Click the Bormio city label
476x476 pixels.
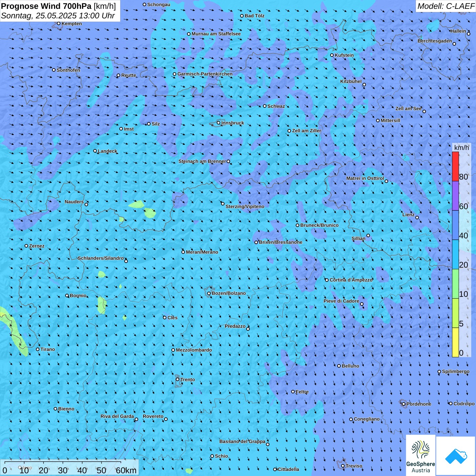(78, 295)
